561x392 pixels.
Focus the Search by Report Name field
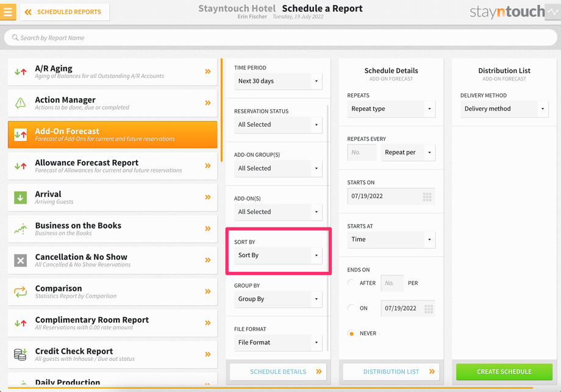pyautogui.click(x=280, y=38)
